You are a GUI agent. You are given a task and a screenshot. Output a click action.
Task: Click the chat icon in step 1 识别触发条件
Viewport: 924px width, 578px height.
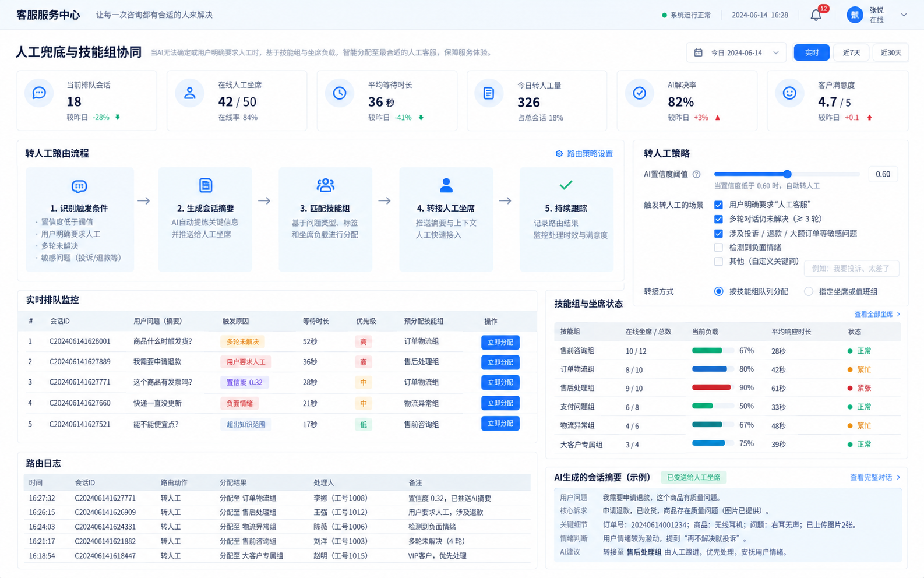[x=79, y=186]
